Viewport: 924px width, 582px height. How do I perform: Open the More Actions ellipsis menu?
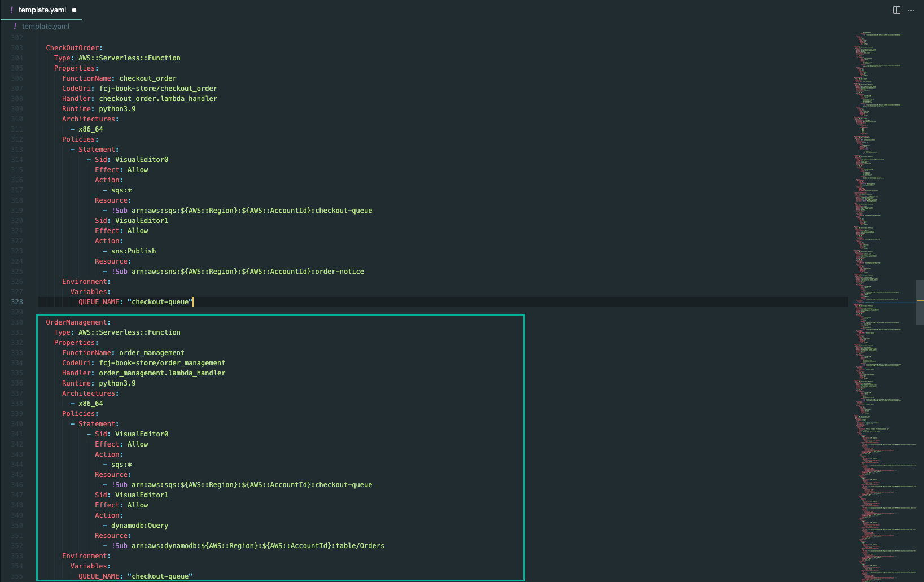911,10
